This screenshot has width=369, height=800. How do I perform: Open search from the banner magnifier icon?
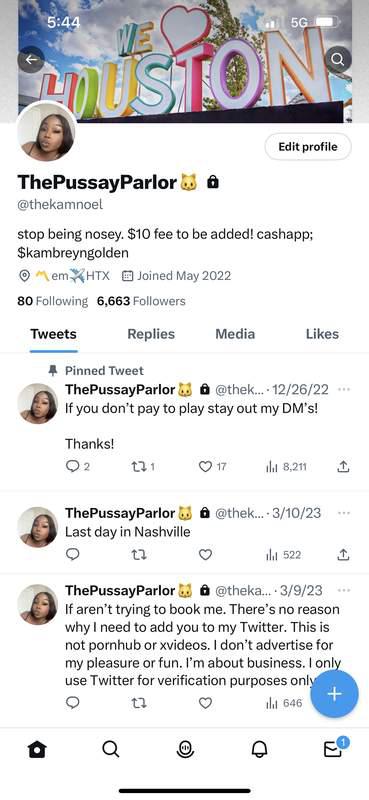point(337,60)
